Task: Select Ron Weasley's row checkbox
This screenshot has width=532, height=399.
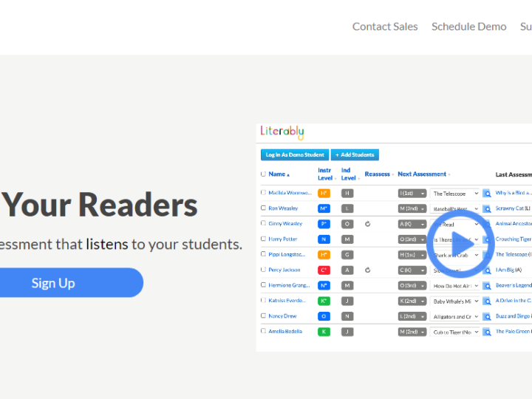Action: coord(263,208)
